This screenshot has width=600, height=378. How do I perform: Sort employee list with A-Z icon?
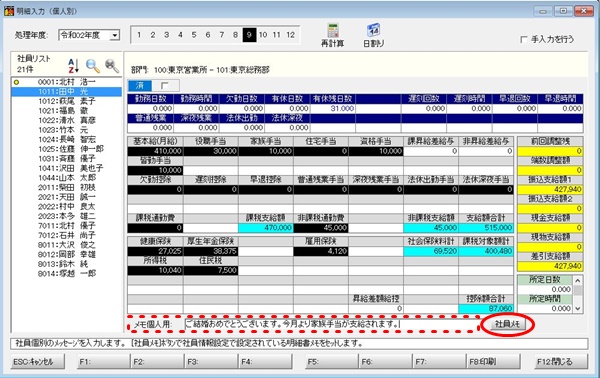tap(73, 66)
